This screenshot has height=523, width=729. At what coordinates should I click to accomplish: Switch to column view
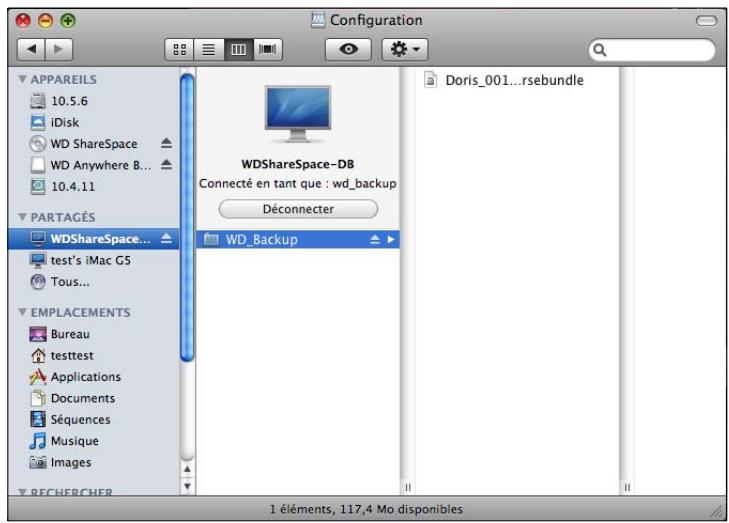(x=239, y=49)
